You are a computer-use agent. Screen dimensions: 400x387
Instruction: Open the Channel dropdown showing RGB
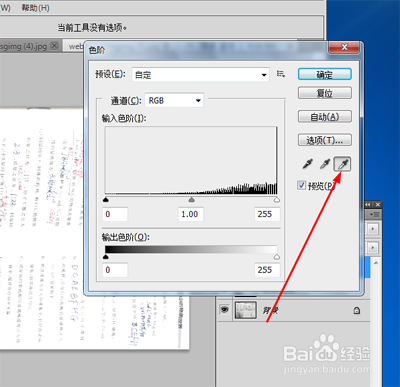pos(174,100)
